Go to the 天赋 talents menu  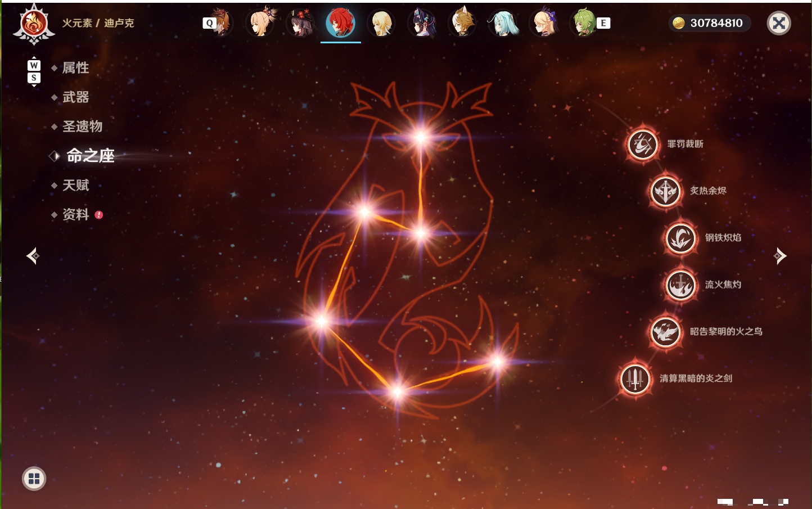click(75, 185)
